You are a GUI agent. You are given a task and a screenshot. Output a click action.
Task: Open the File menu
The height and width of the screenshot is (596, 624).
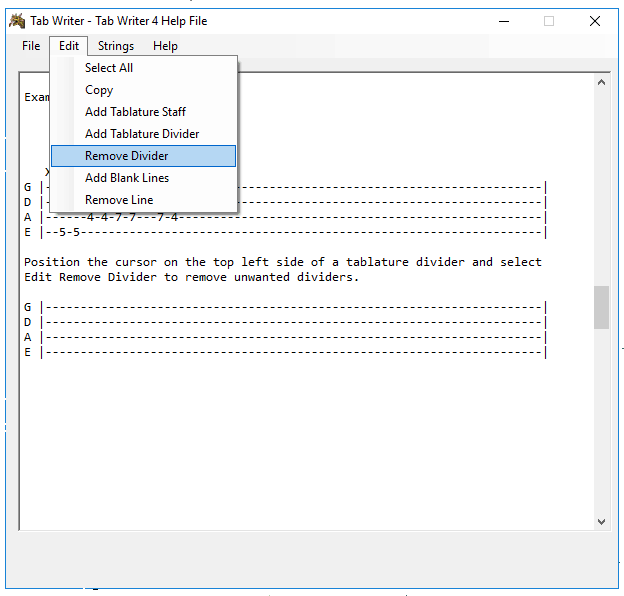click(x=31, y=46)
